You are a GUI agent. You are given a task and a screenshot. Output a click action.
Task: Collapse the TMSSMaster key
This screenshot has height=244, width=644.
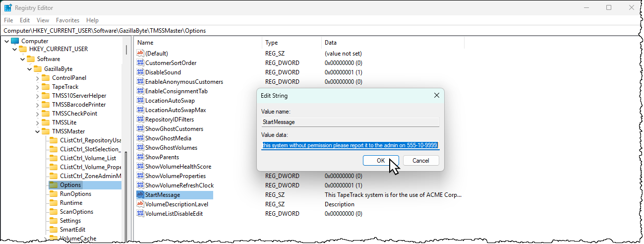point(38,131)
